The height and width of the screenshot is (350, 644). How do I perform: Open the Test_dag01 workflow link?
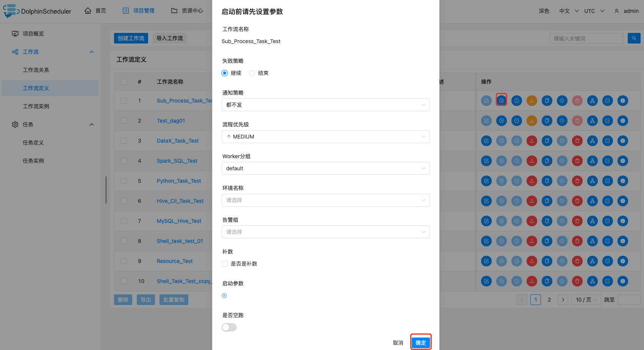click(x=171, y=121)
